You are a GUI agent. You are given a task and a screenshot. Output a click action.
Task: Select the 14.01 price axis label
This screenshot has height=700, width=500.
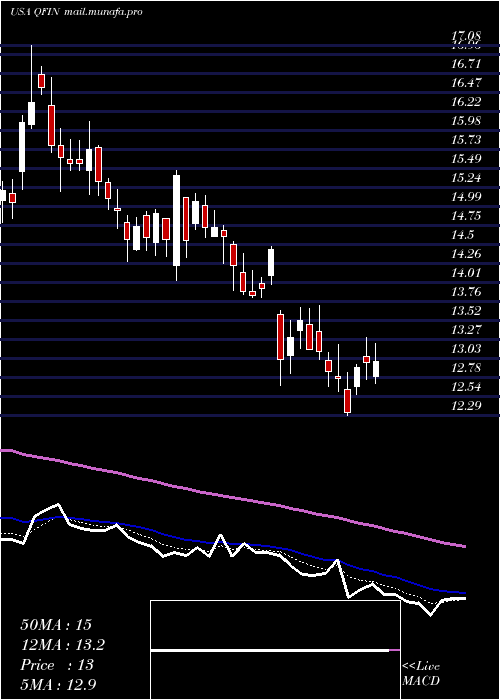(x=466, y=273)
